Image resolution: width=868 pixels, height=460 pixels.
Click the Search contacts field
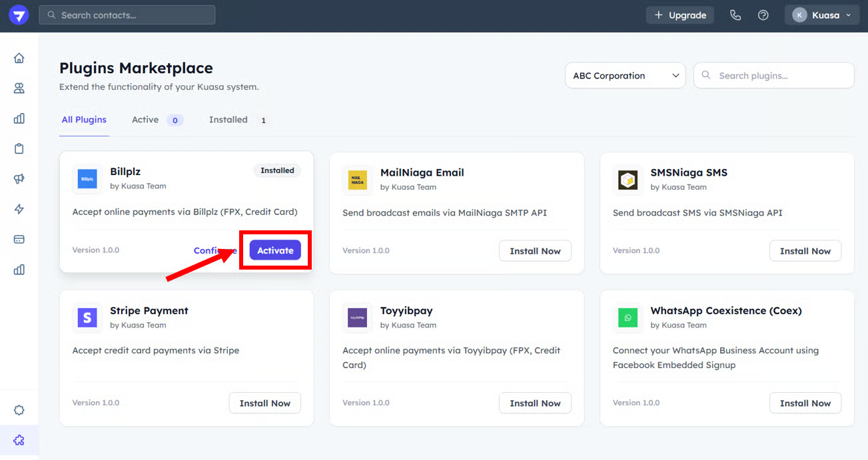(127, 15)
